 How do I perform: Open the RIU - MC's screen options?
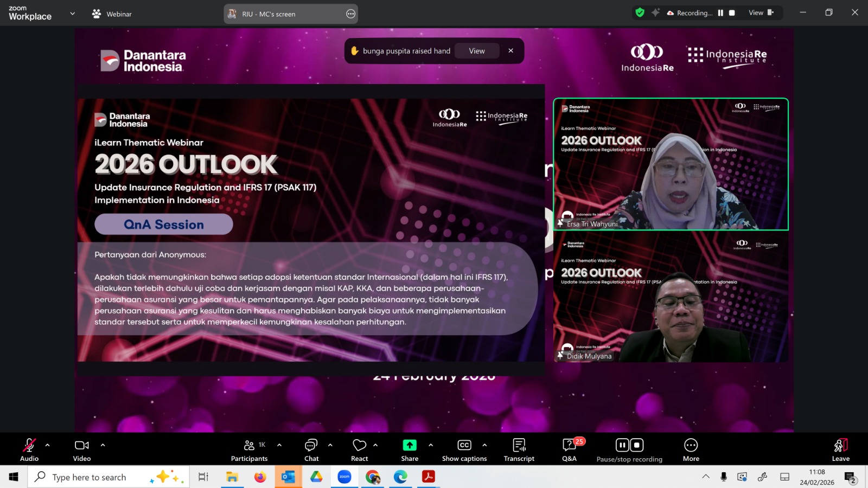coord(350,14)
